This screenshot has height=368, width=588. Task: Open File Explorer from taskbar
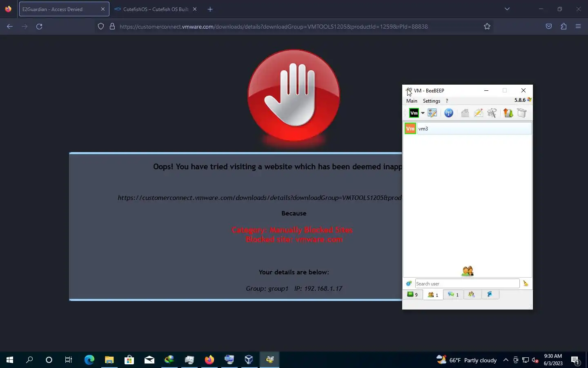point(109,360)
